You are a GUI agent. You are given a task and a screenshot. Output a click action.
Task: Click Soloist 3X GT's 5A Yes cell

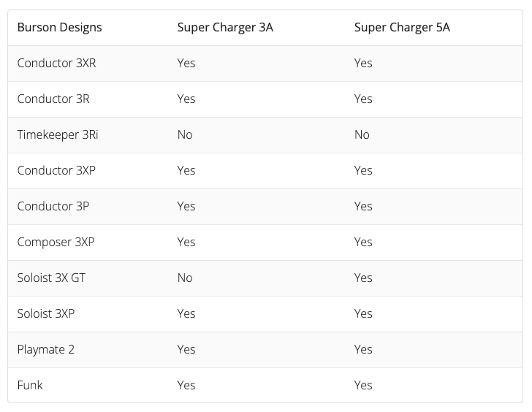pos(363,278)
